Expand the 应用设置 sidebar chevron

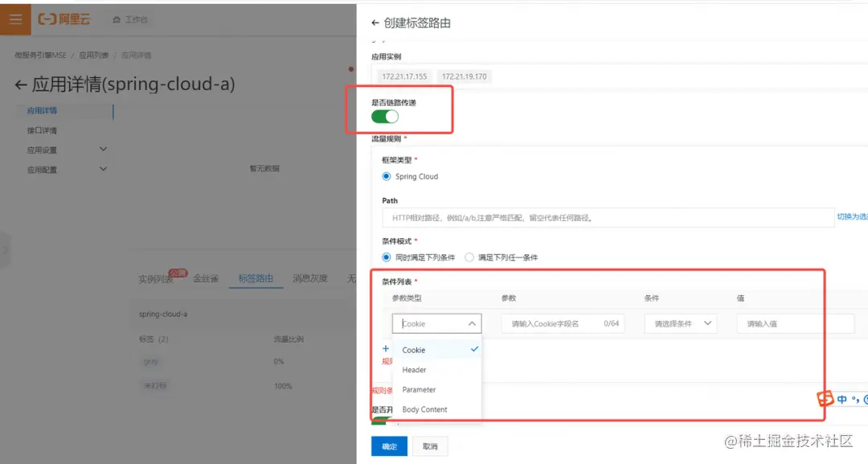click(103, 150)
